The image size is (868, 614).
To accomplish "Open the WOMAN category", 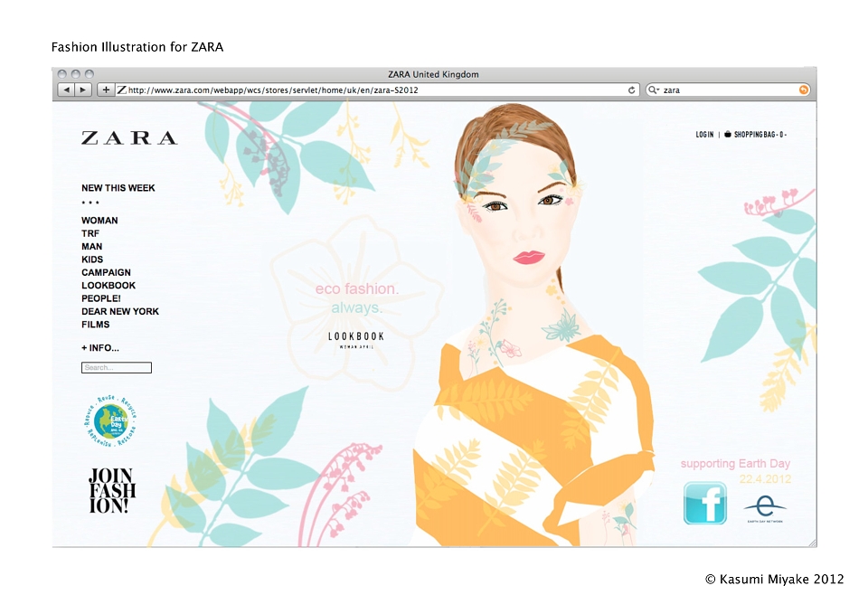I will click(99, 221).
